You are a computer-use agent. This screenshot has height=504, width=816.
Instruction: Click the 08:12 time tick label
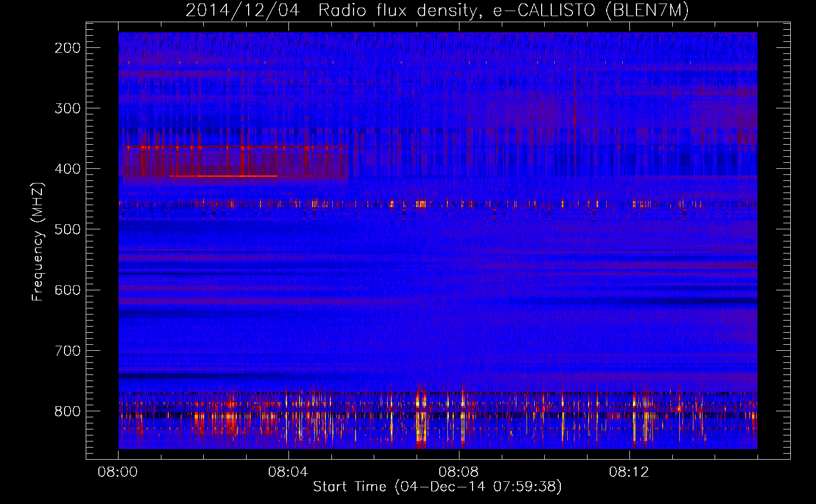click(x=629, y=472)
